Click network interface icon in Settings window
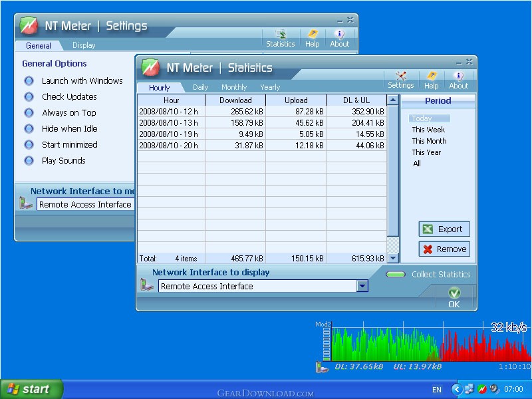 (26, 203)
